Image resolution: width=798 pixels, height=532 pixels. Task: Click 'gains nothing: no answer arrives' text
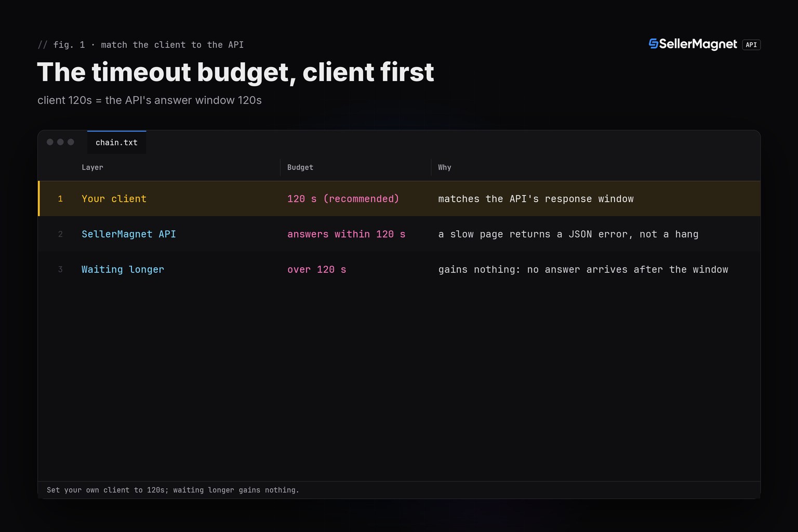(x=533, y=269)
